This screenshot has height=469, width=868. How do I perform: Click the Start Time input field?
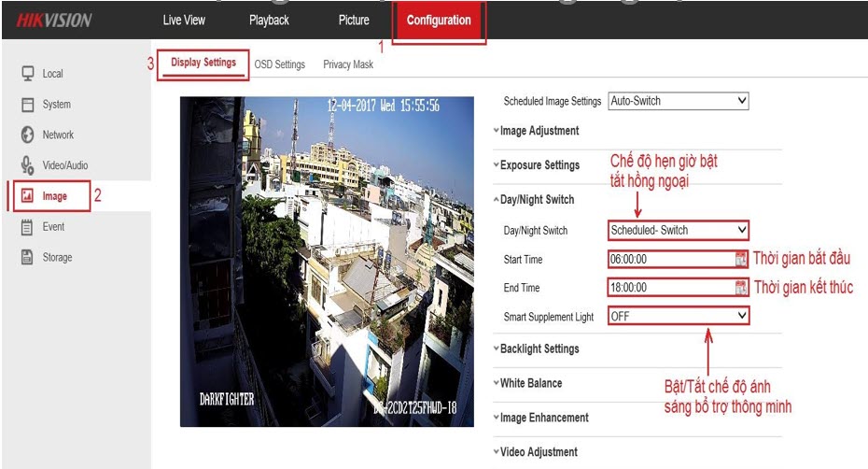click(670, 260)
